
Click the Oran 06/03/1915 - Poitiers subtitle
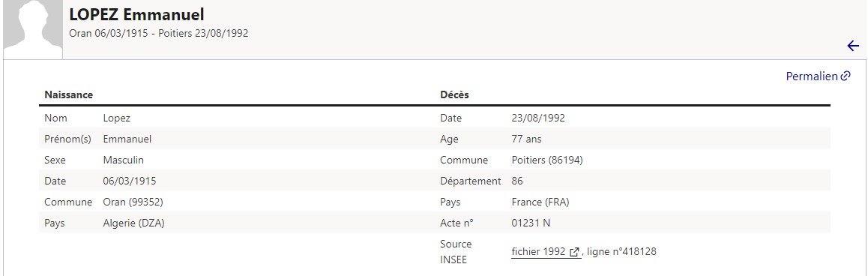click(158, 33)
